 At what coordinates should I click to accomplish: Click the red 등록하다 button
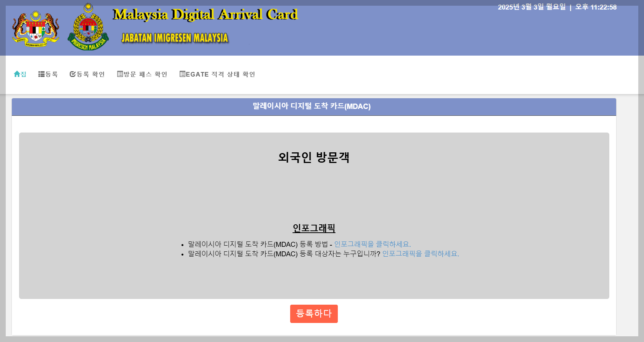click(314, 314)
